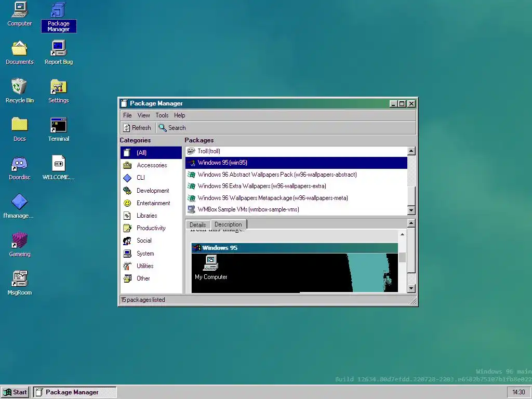532x399 pixels.
Task: Click the Search toolbar button
Action: click(172, 128)
